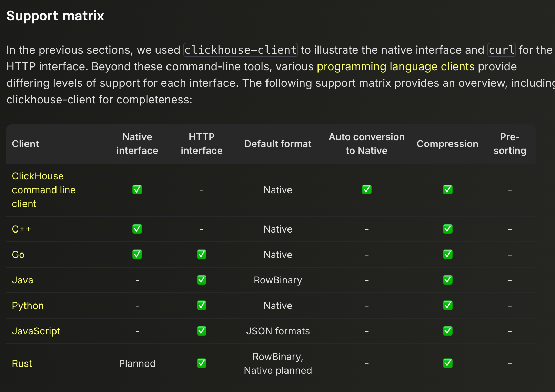Screen dimensions: 555x392
Task: Open the C++ client link
Action: 21,229
